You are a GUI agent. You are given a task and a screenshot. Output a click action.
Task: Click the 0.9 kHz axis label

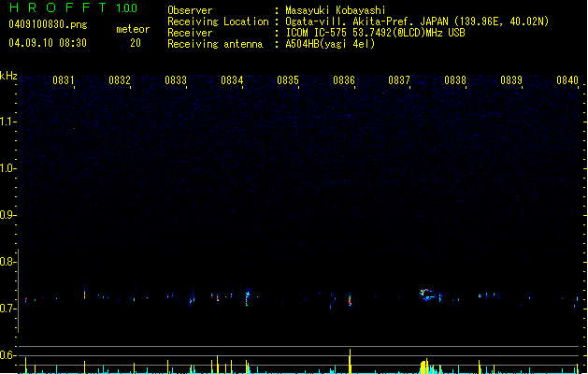click(7, 215)
